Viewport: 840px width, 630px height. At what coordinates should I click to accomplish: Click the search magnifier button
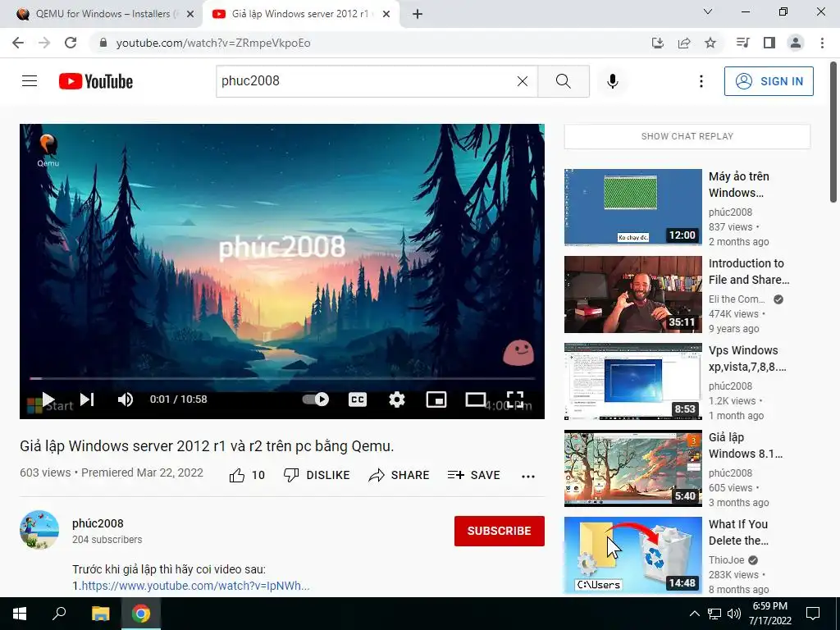[x=563, y=81]
